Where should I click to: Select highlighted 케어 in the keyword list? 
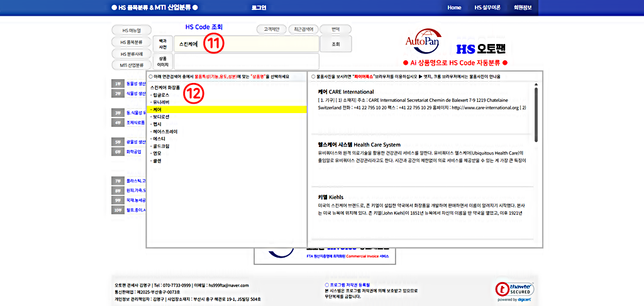pos(226,109)
